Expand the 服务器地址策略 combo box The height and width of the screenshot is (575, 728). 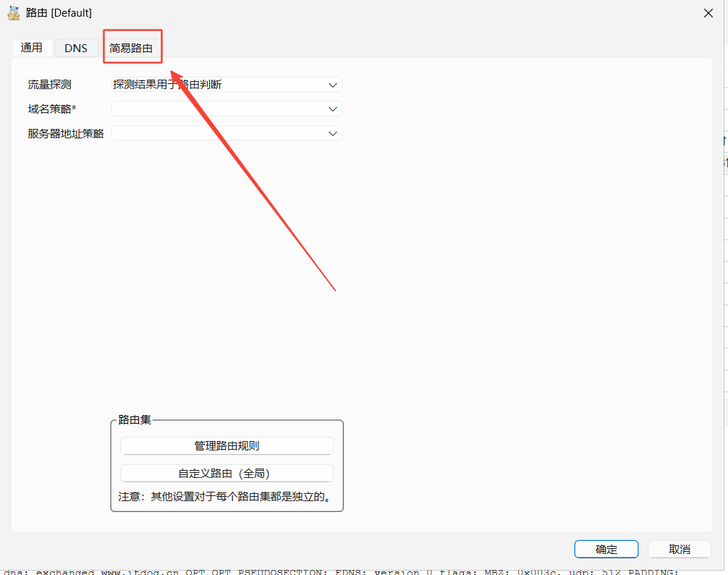[x=333, y=134]
